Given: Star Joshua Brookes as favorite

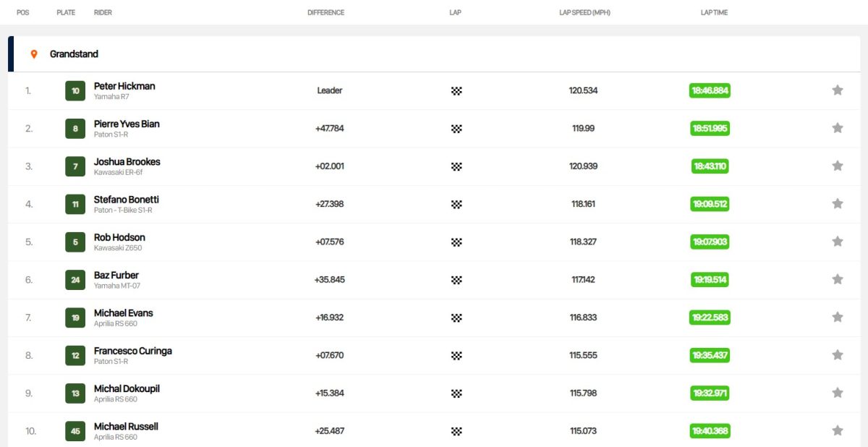Looking at the screenshot, I should coord(837,166).
